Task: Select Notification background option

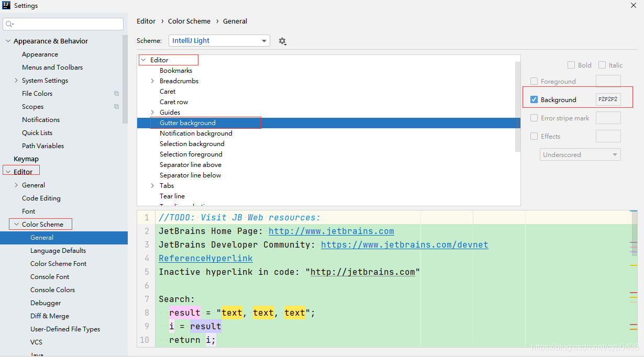Action: [196, 133]
